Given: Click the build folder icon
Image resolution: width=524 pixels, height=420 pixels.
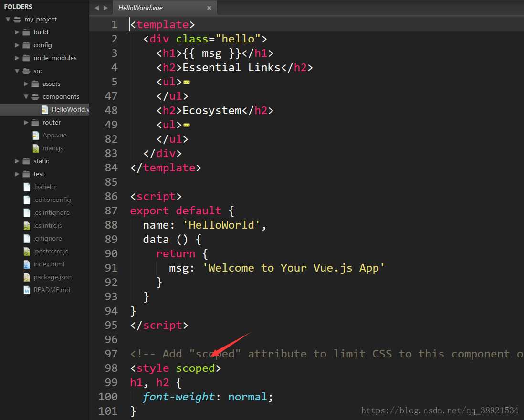Looking at the screenshot, I should [26, 32].
